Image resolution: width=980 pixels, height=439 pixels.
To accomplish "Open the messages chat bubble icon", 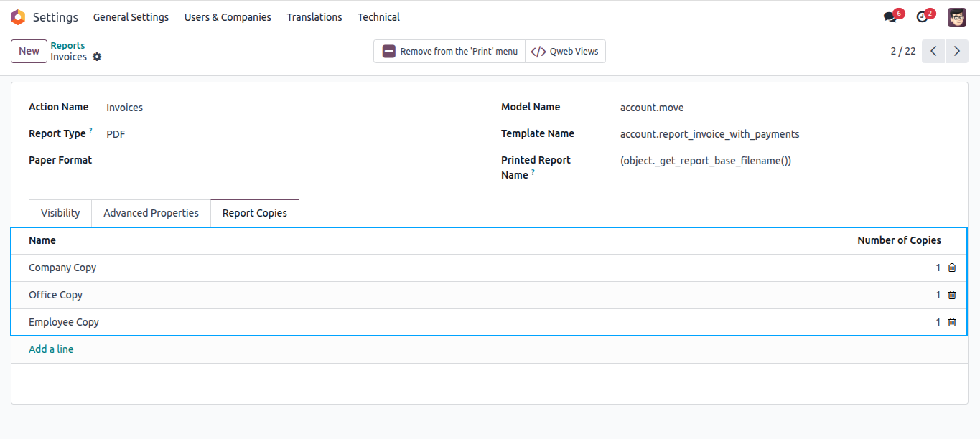I will click(890, 17).
